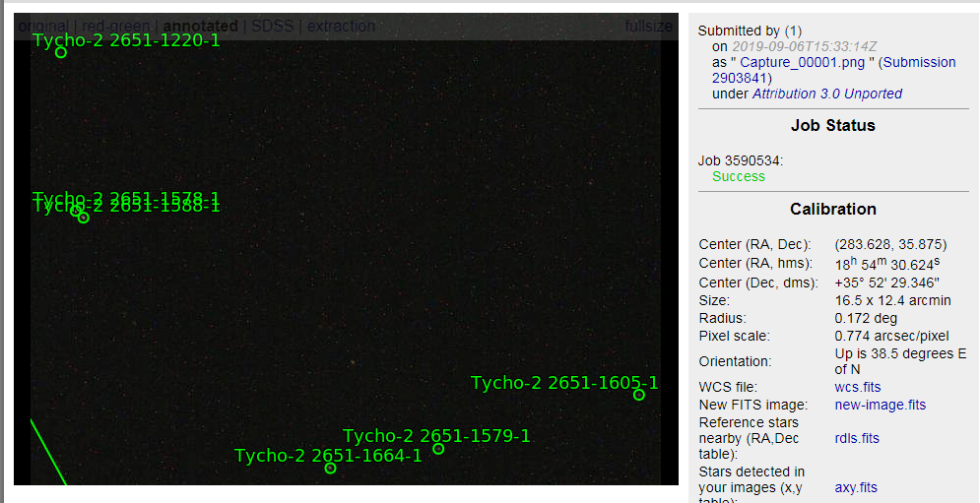Click the submission timestamp 2019-09-06T15:33:14Z
This screenshot has height=503, width=980.
coord(805,47)
